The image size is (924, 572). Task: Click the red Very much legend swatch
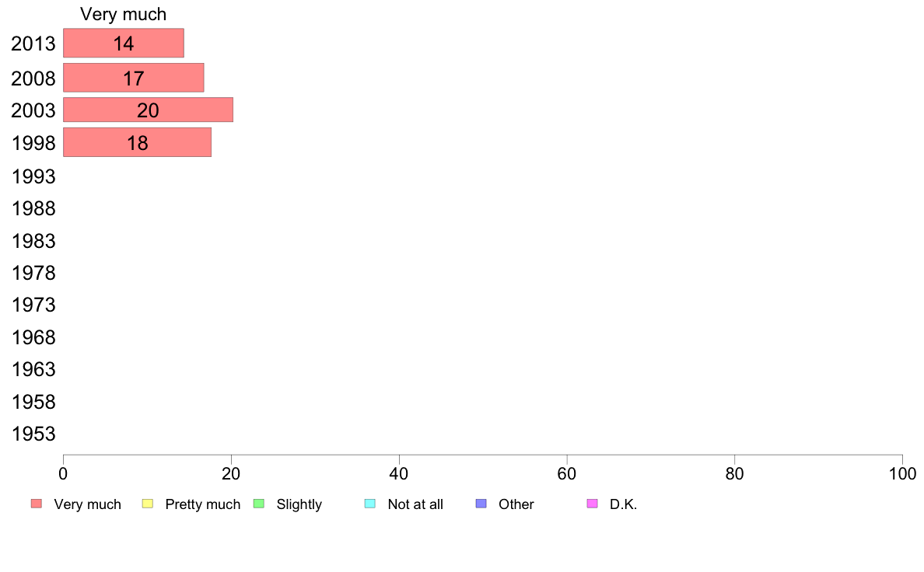tap(37, 504)
